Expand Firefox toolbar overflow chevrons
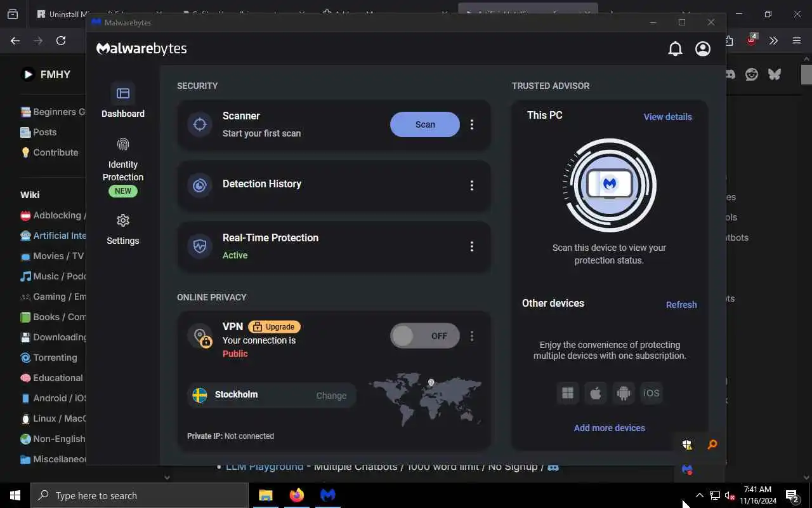The image size is (812, 508). 773,41
